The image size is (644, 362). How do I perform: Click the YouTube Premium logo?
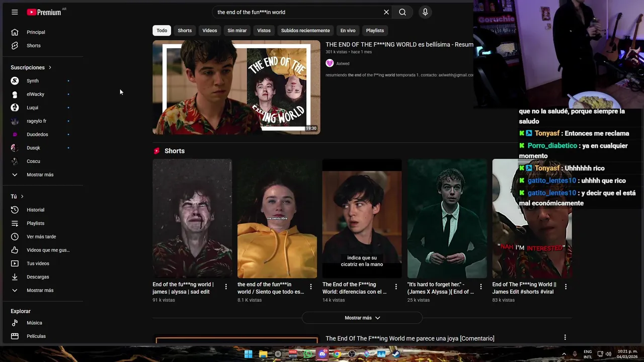(x=44, y=12)
